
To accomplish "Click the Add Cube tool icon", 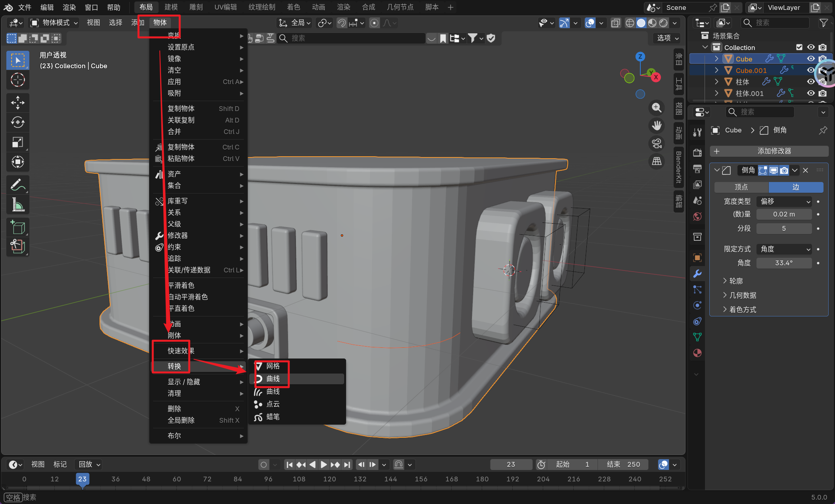I will pos(17,227).
